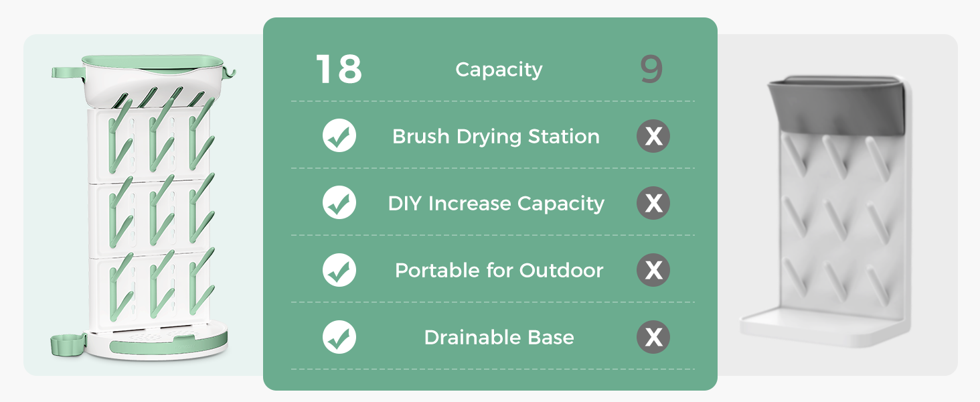This screenshot has height=402, width=980.
Task: Click the X icon in DIY Increase Capacity row
Action: (653, 203)
